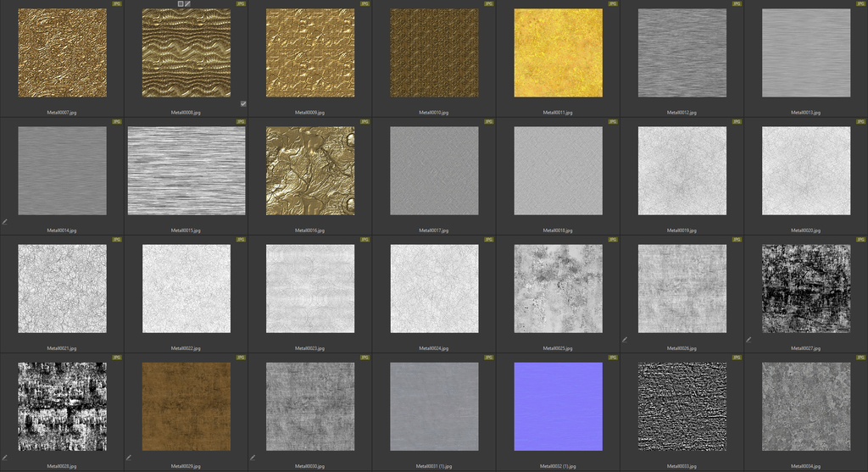This screenshot has height=472, width=868.
Task: Click the Metall0033.jpg file name label
Action: (682, 466)
